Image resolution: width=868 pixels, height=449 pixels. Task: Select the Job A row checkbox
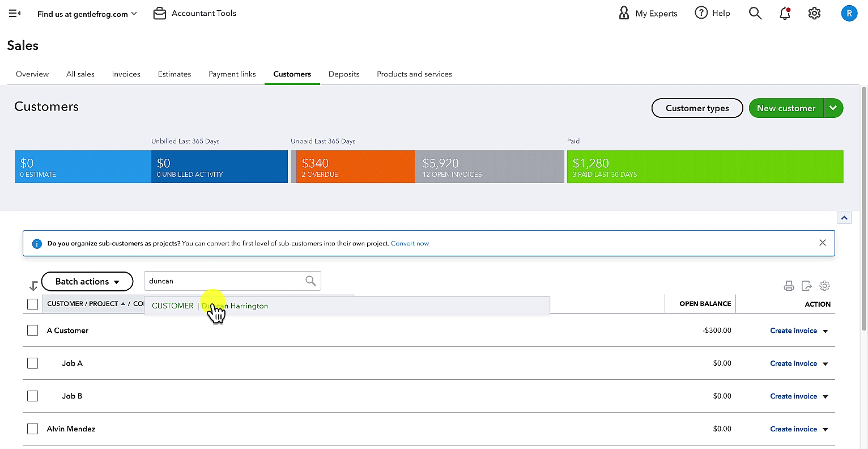[x=33, y=363]
